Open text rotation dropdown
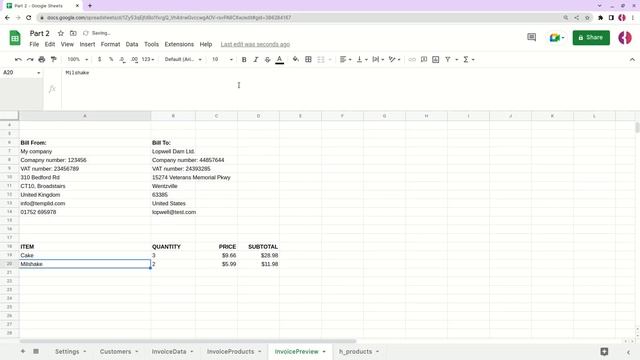Image resolution: width=640 pixels, height=360 pixels. 394,60
